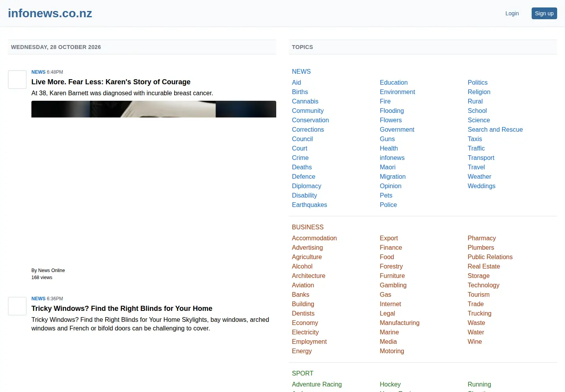The width and height of the screenshot is (565, 392).
Task: Click the thumbnail box beside Karen's story
Action: (x=17, y=80)
